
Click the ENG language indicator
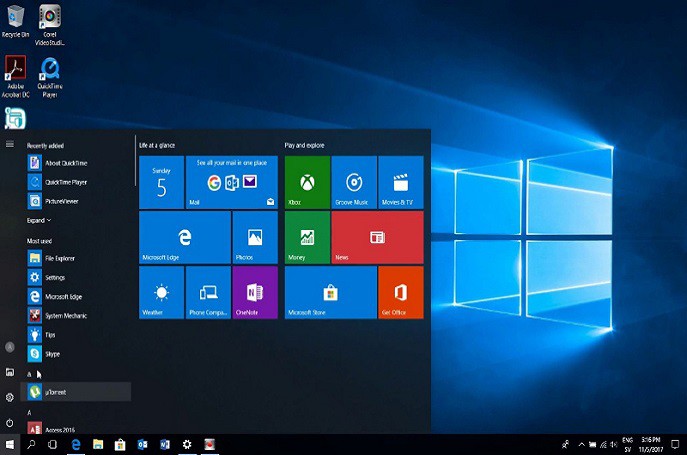click(628, 444)
